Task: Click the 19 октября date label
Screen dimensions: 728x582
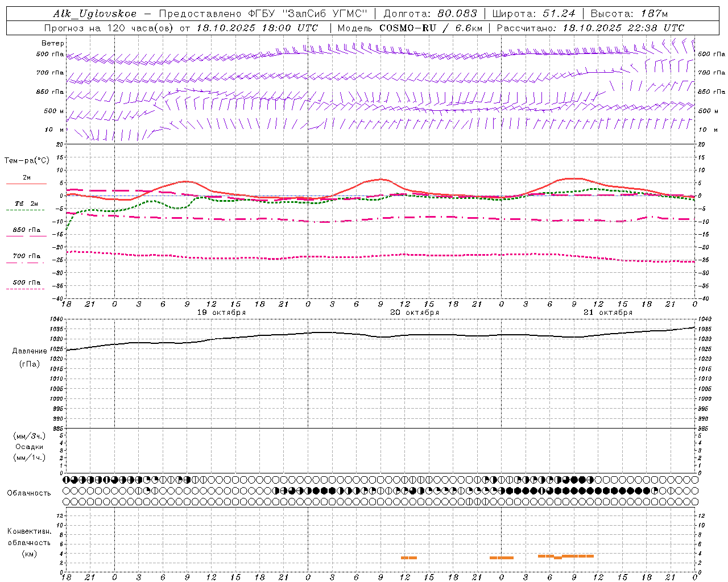Action: pyautogui.click(x=221, y=313)
